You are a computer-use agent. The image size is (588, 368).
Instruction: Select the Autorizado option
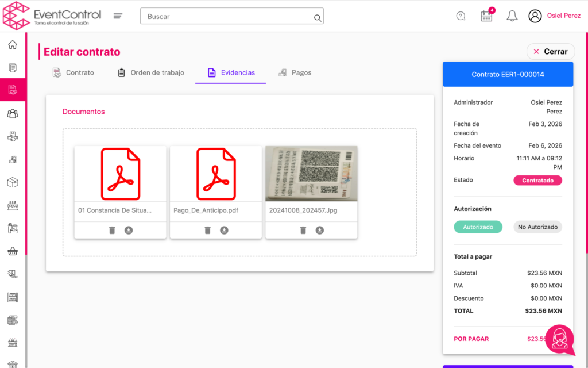pos(478,227)
